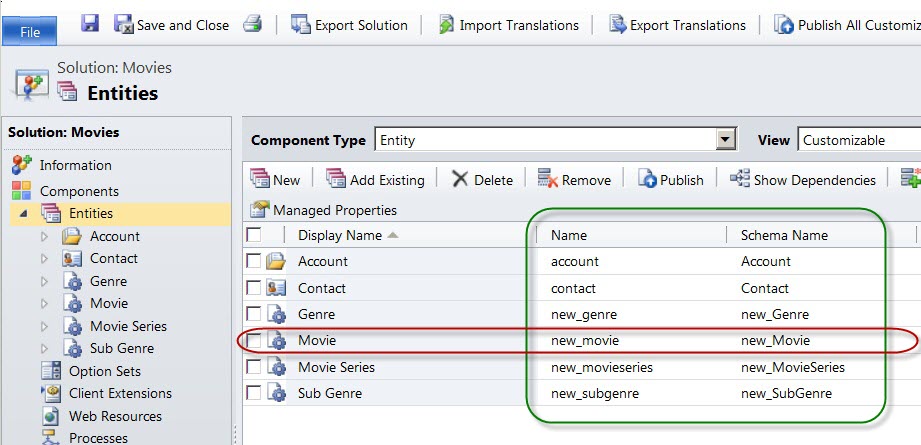Select Option Sets in the sidebar

coord(105,371)
